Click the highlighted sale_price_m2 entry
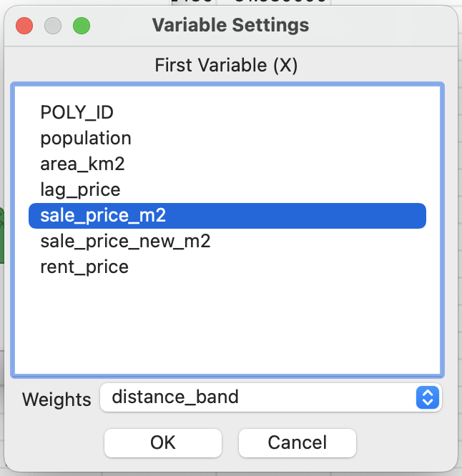 pos(227,216)
